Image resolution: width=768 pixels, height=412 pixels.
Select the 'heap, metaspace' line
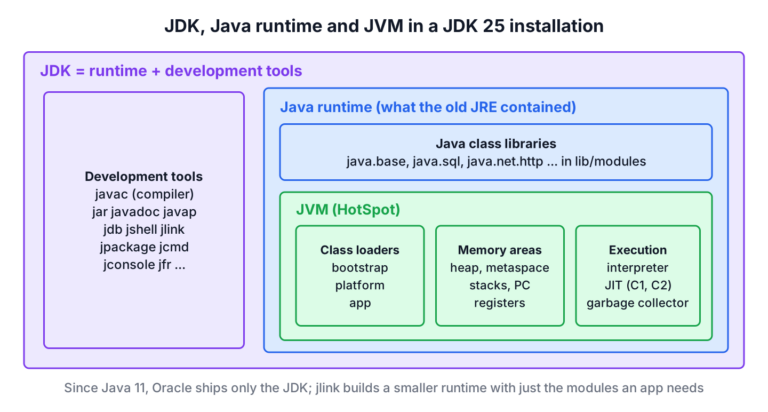(x=500, y=268)
